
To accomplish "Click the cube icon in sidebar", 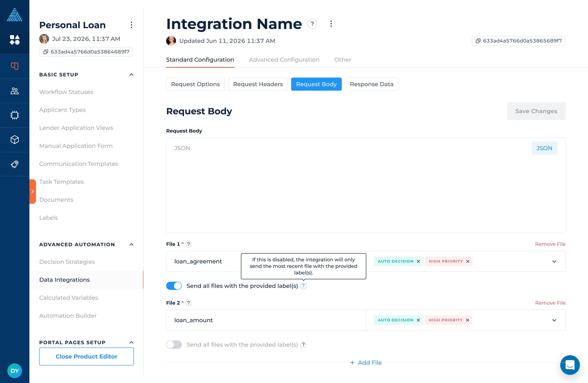I will (14, 140).
